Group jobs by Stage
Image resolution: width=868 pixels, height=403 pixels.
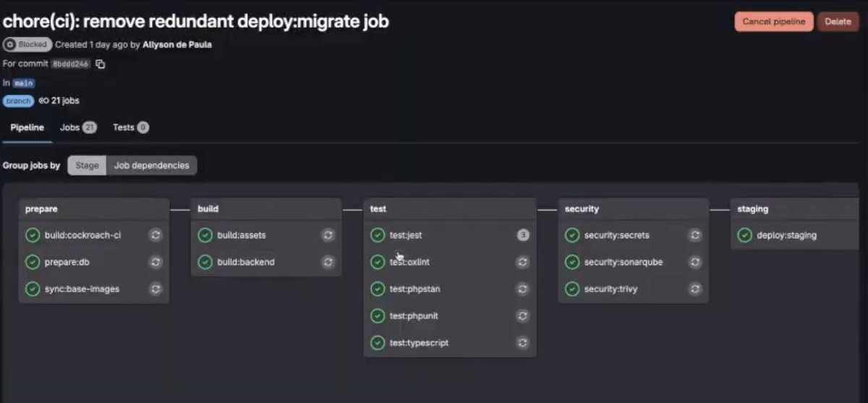tap(87, 166)
